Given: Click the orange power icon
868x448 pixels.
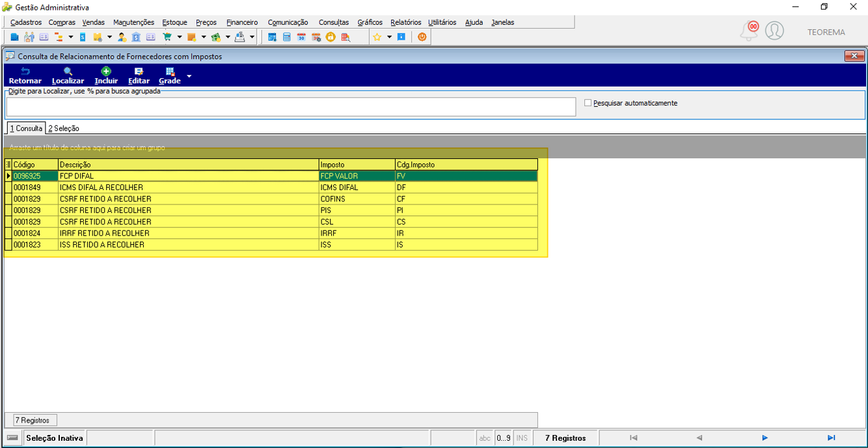Looking at the screenshot, I should tap(422, 37).
